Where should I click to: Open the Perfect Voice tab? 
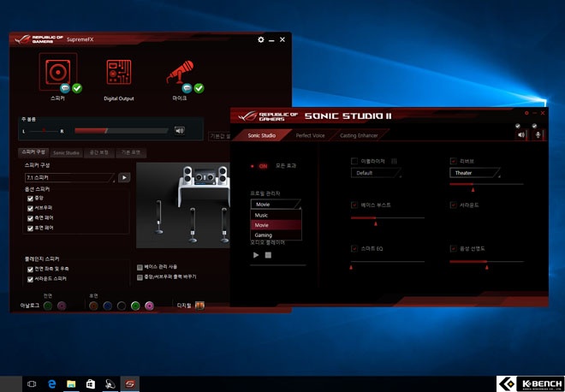(310, 136)
